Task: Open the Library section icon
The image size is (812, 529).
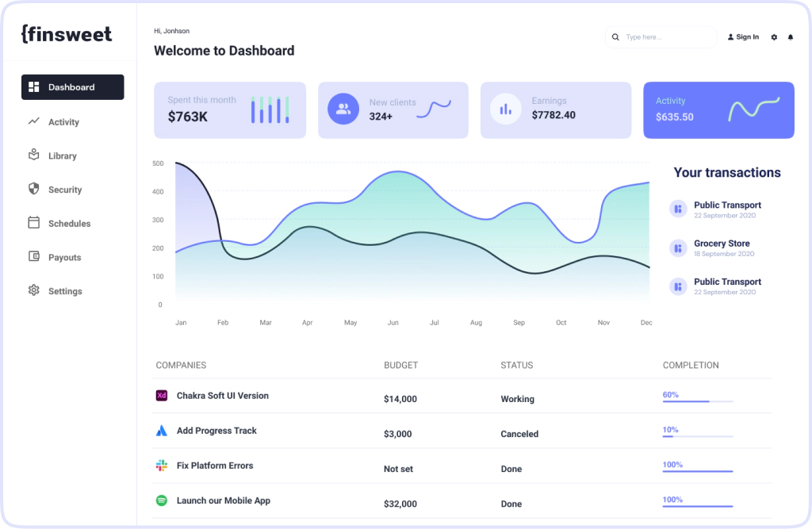Action: [x=33, y=155]
